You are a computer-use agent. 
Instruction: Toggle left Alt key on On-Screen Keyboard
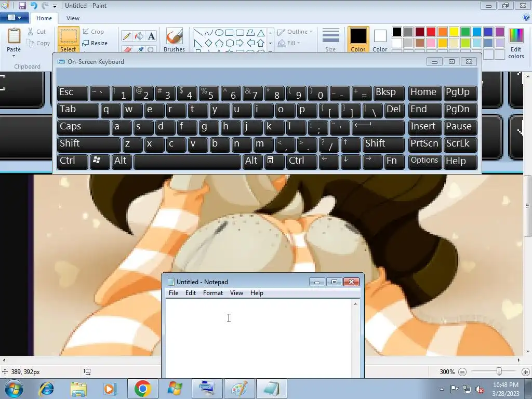pos(122,161)
